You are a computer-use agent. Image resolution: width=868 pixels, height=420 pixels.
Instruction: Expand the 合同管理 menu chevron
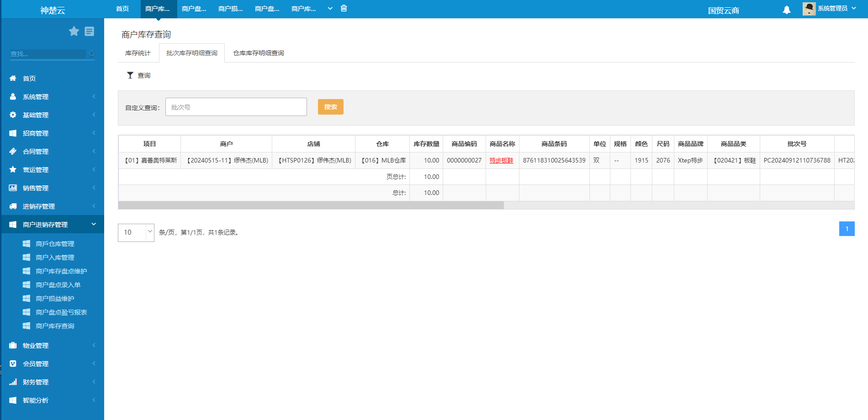tap(94, 151)
